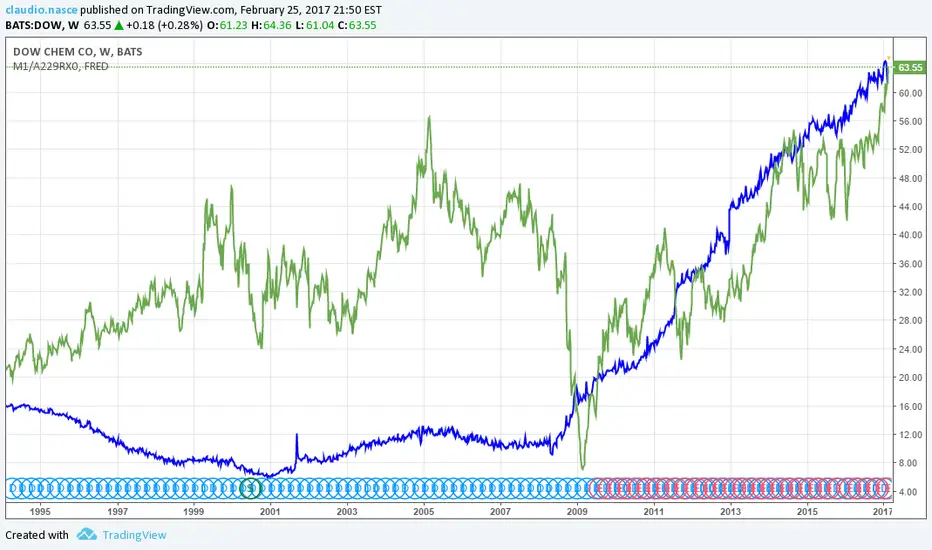The width and height of the screenshot is (932, 550).
Task: Click the 28.00 price axis label
Action: coord(911,320)
